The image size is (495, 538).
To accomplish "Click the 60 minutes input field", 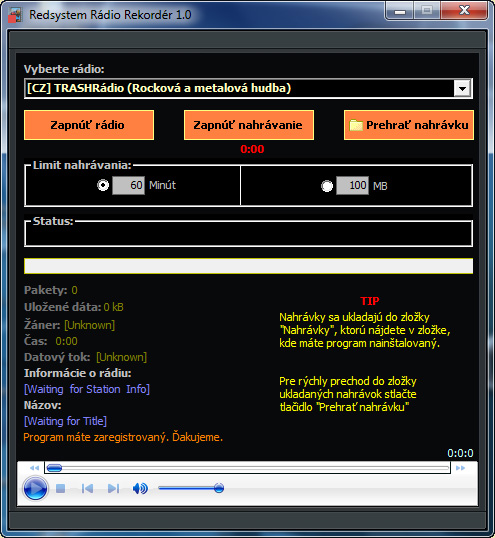I will click(128, 185).
